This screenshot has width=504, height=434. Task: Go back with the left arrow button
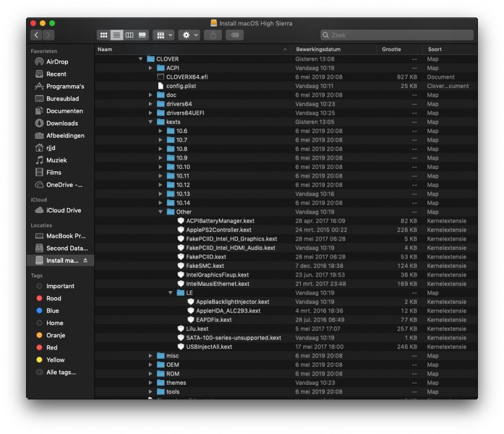pos(36,35)
